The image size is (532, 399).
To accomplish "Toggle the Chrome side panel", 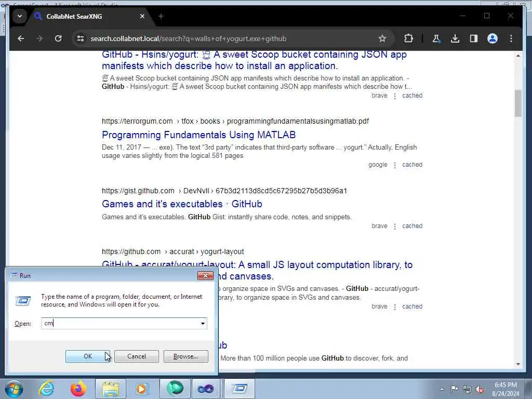I will (474, 38).
